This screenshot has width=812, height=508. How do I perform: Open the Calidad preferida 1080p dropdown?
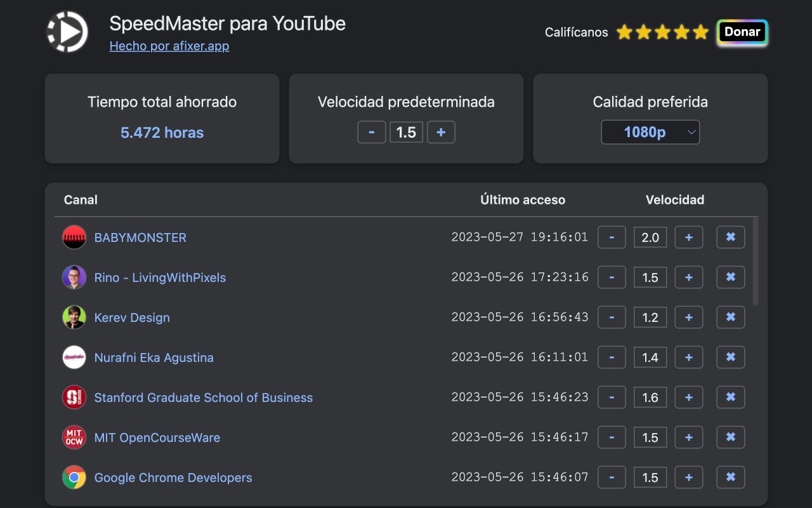pyautogui.click(x=650, y=132)
